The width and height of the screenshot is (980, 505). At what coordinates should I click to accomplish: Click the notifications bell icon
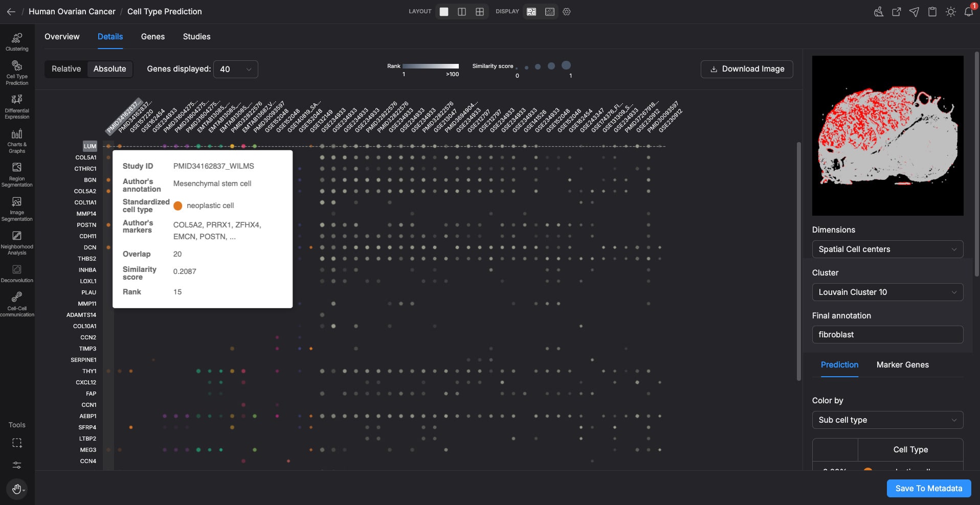[x=968, y=12]
